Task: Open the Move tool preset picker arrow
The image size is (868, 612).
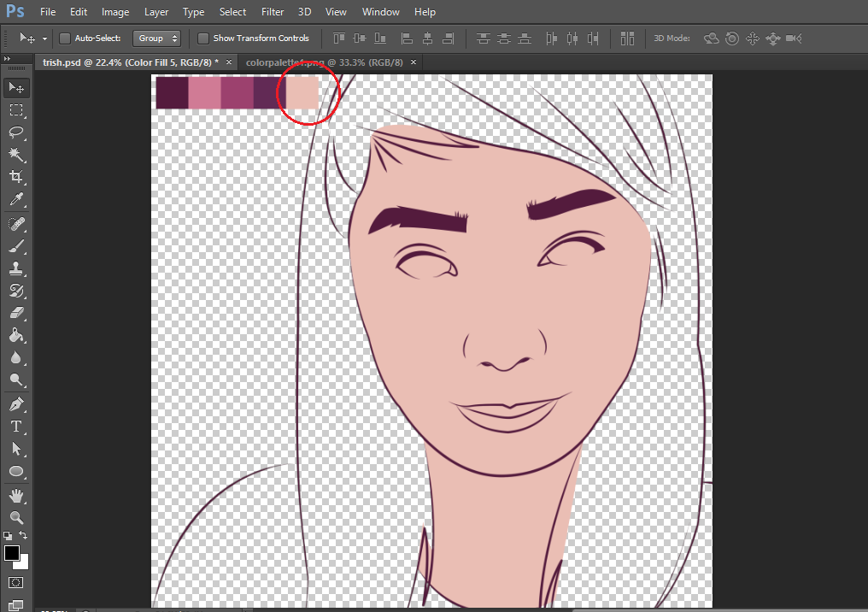Action: pyautogui.click(x=44, y=38)
